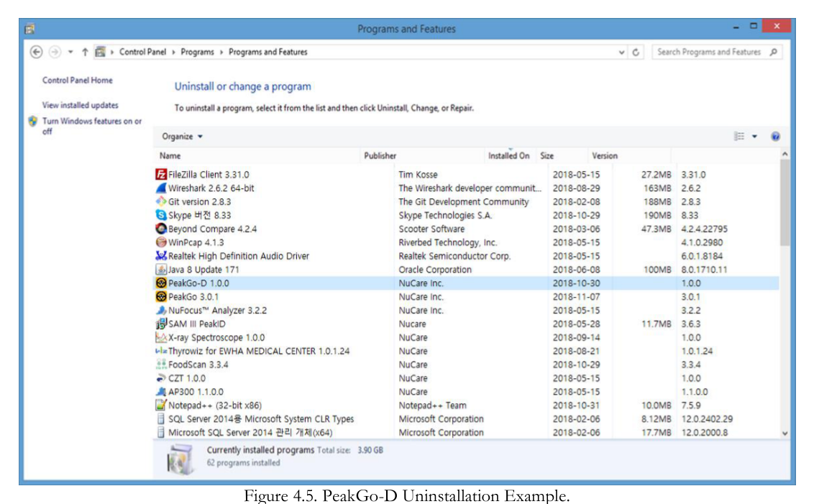Select the Scooter Software publisher cell
The height and width of the screenshot is (504, 814).
[x=431, y=229]
